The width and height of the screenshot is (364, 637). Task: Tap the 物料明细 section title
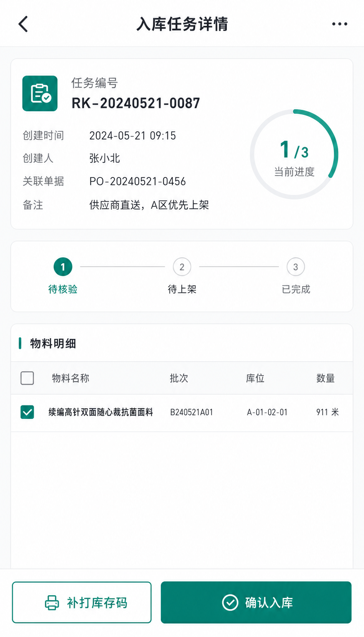click(53, 343)
